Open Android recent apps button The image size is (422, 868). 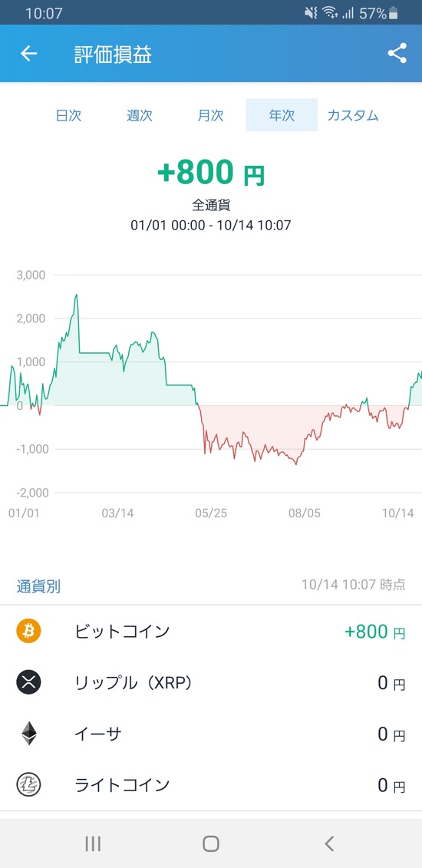(x=93, y=843)
